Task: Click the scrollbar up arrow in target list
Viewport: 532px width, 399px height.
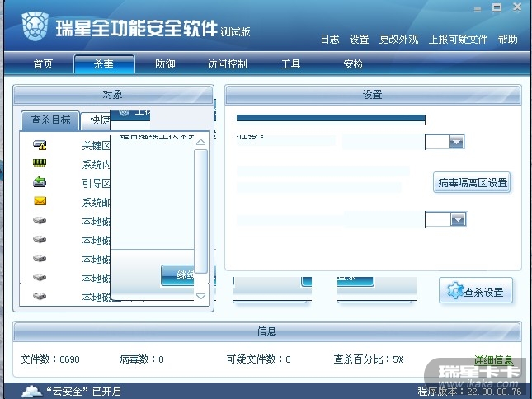Action: (201, 142)
